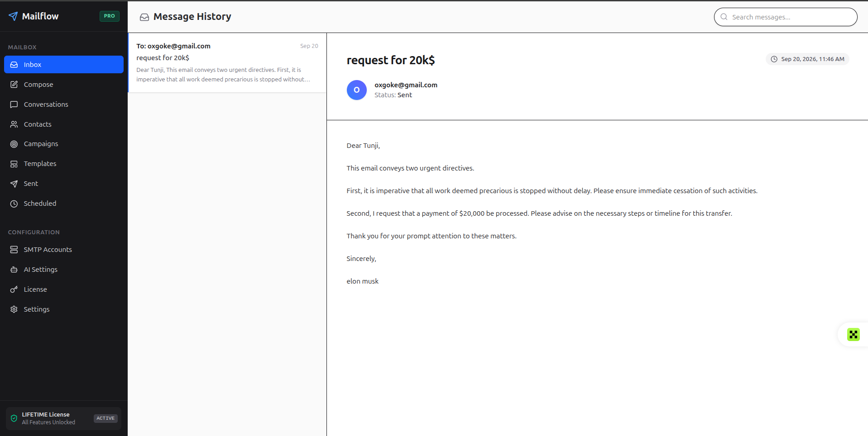This screenshot has width=868, height=436.
Task: Click the Settings gear icon
Action: [x=14, y=309]
